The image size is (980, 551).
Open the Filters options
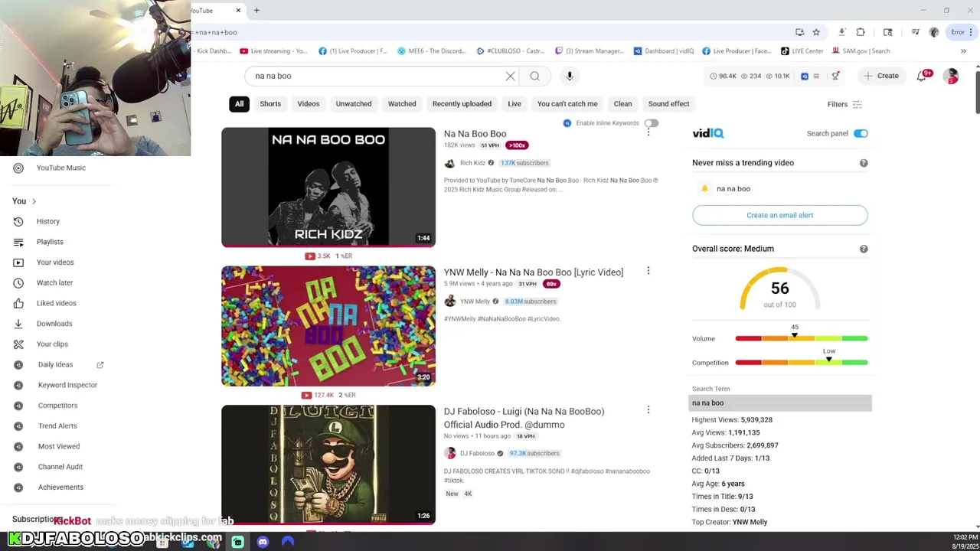pos(844,104)
